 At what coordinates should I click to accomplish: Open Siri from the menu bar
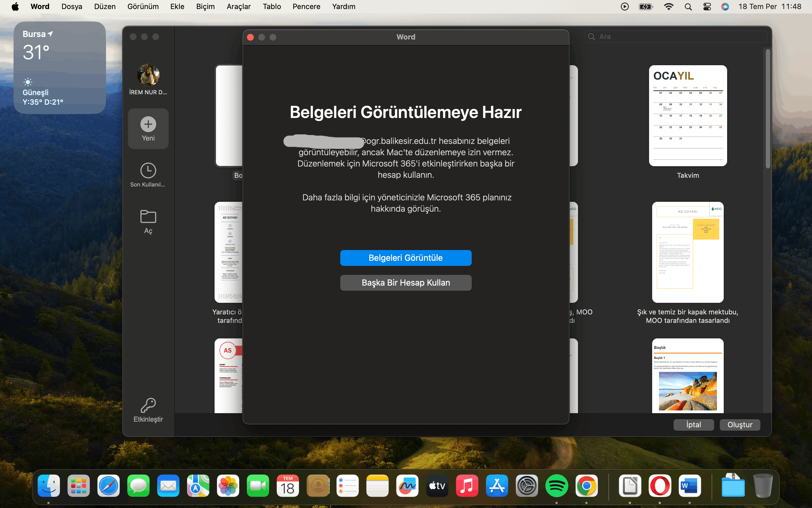click(725, 7)
